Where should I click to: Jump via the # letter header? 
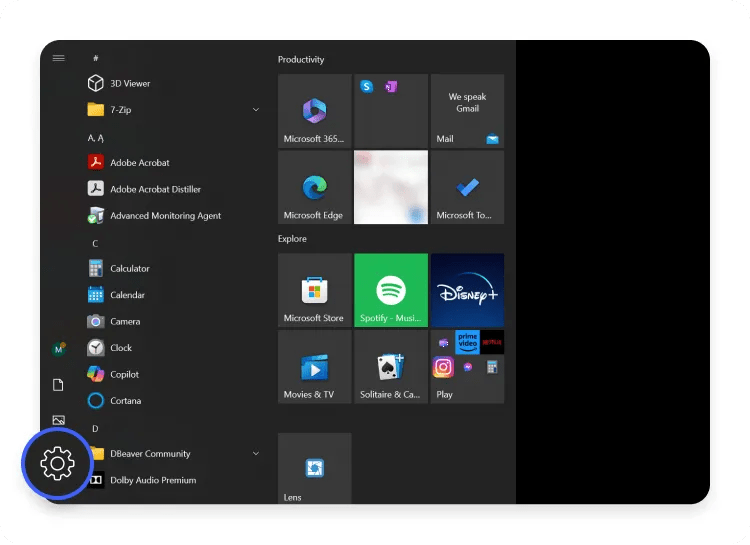click(x=96, y=58)
